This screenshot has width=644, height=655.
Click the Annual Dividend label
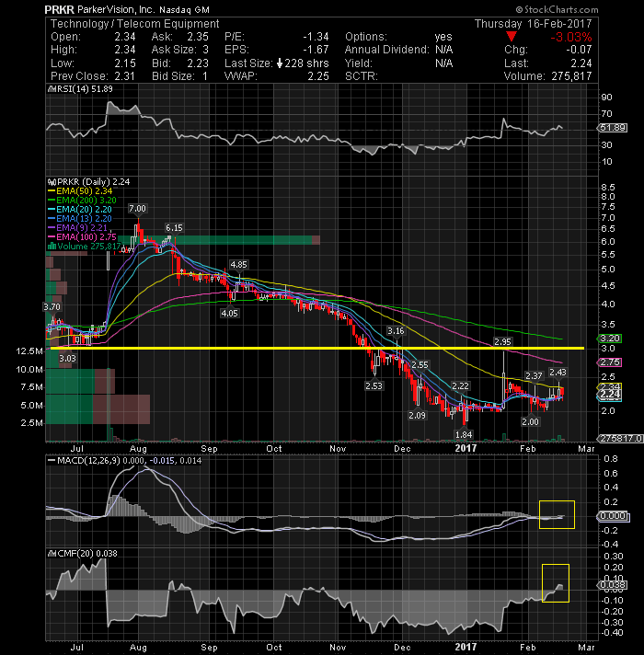(386, 50)
